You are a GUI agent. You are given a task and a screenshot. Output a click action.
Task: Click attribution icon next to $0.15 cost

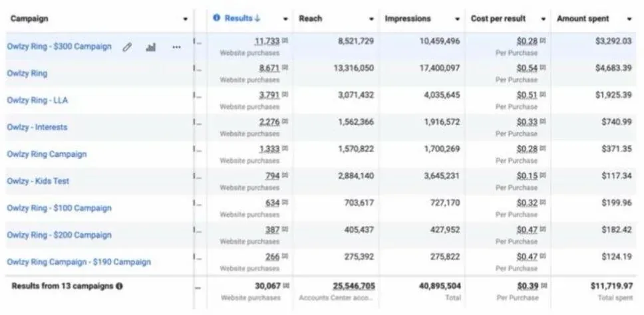tap(543, 176)
